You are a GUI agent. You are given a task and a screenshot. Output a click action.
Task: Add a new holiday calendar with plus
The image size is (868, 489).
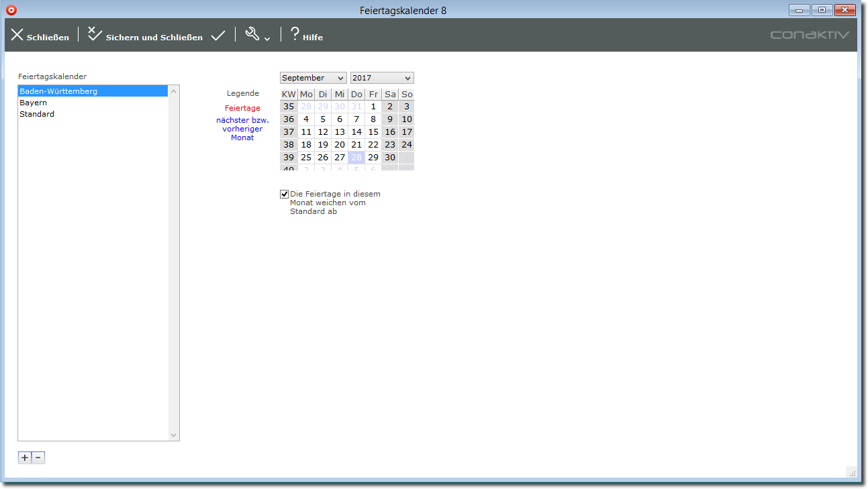pos(25,457)
